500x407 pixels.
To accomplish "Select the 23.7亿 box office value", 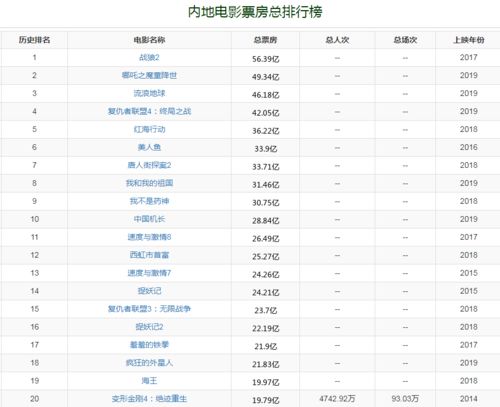I will click(x=265, y=311).
